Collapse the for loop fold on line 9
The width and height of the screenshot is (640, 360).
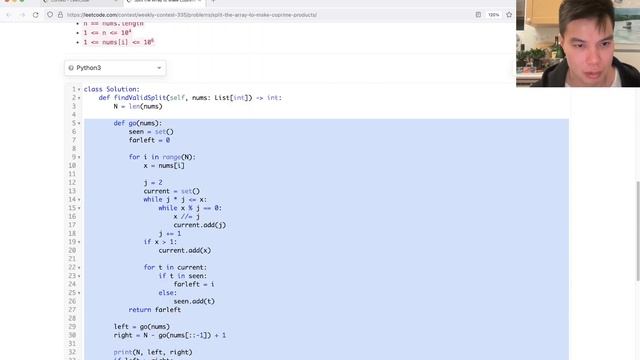click(79, 157)
